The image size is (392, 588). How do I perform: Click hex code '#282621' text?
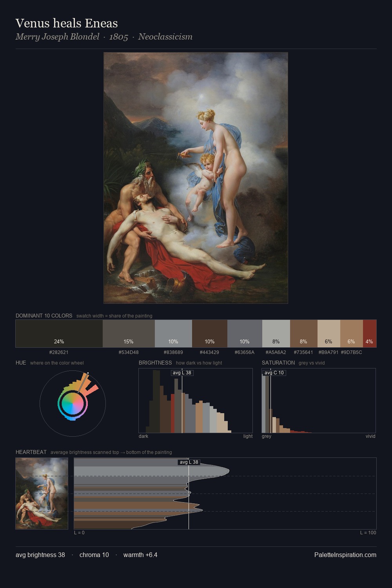point(59,352)
